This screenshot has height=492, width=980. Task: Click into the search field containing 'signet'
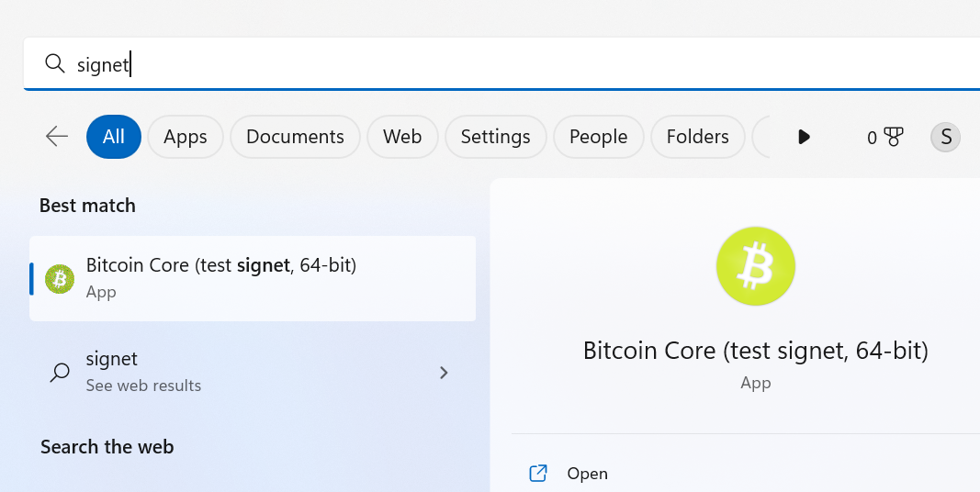pyautogui.click(x=501, y=63)
